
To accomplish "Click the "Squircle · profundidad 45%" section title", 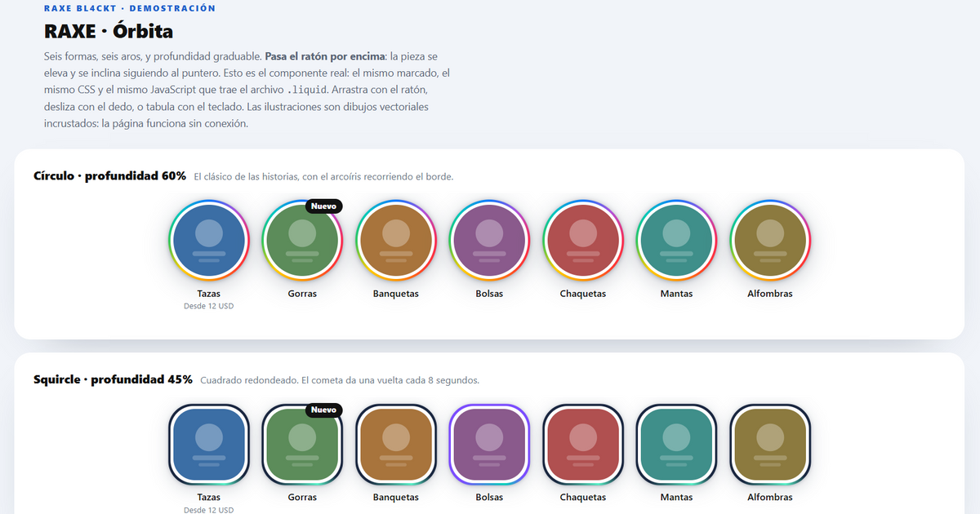I will 113,380.
